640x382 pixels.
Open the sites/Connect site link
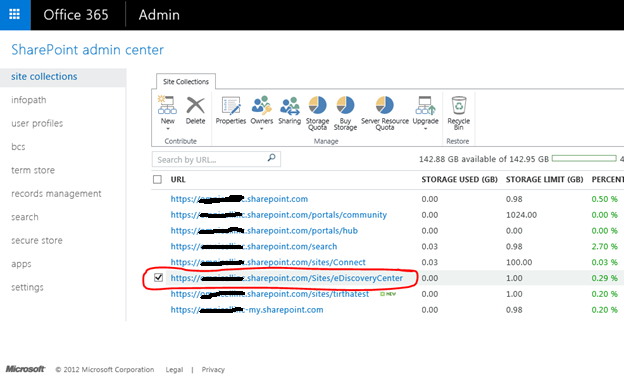pos(268,262)
